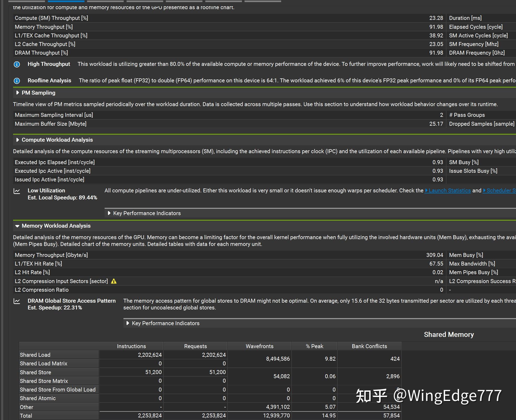
Task: Click the Maximum Sampling Interval [us] label
Action: click(54, 115)
